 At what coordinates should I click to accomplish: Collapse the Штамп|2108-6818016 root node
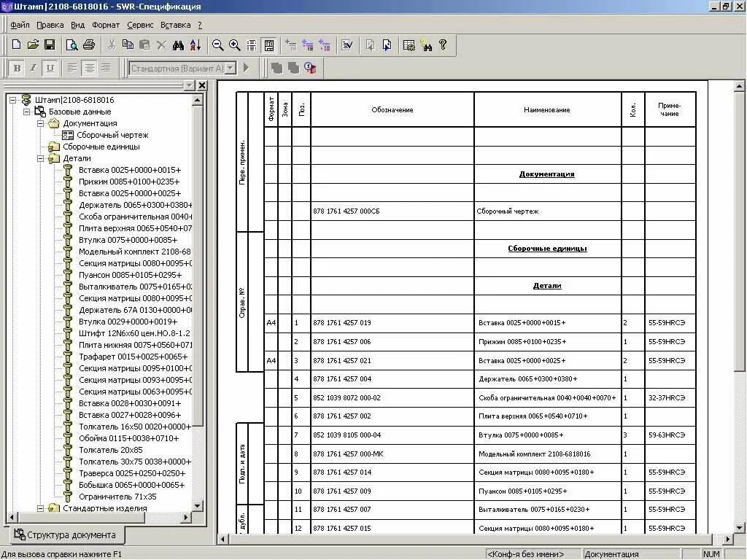[x=13, y=100]
